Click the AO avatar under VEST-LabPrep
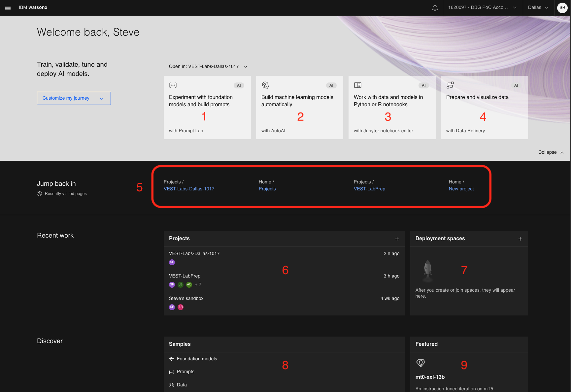Screen dimensions: 571x392 [x=189, y=285]
